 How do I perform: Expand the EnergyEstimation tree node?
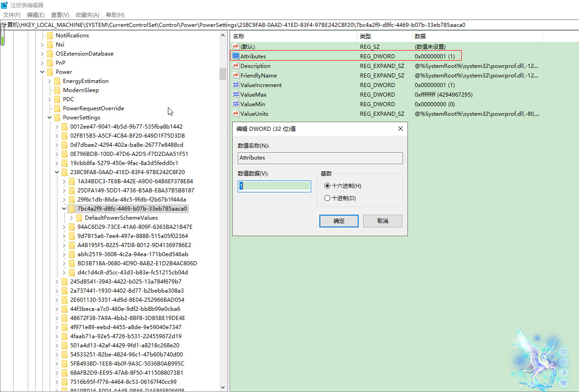50,81
